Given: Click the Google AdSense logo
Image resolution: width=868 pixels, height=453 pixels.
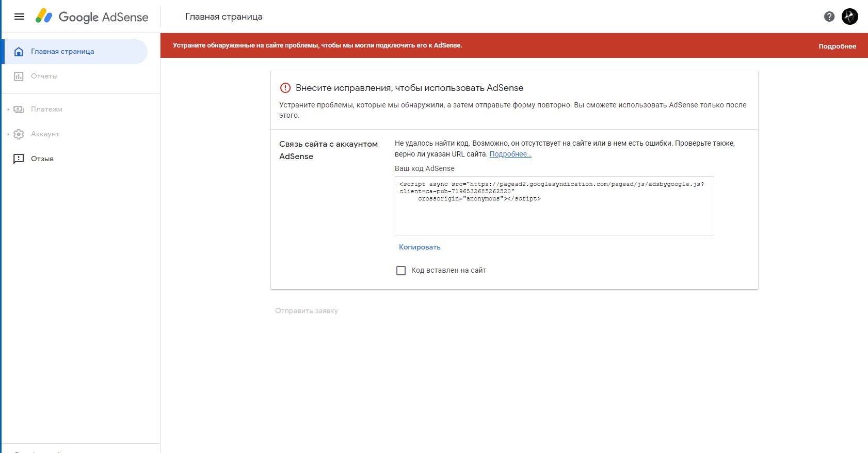Looking at the screenshot, I should (x=92, y=17).
